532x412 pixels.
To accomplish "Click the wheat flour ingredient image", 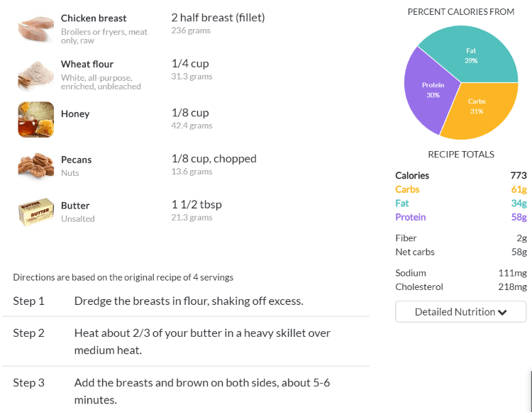I will click(36, 74).
